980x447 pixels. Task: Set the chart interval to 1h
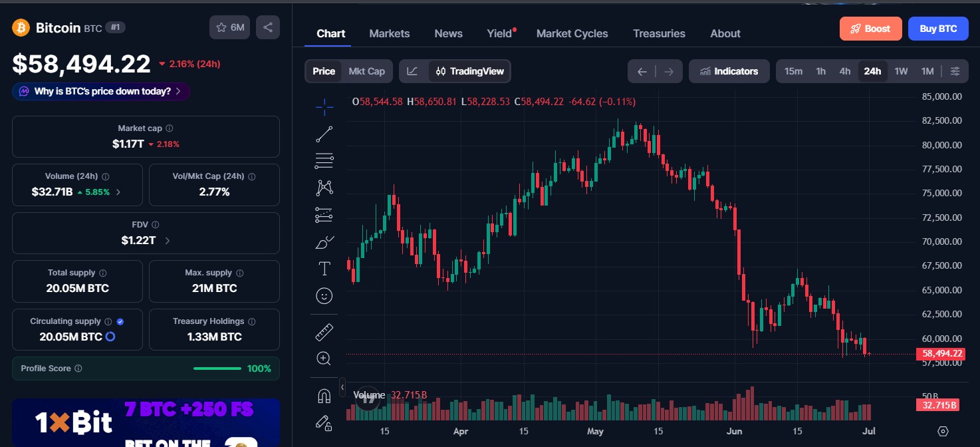(821, 71)
